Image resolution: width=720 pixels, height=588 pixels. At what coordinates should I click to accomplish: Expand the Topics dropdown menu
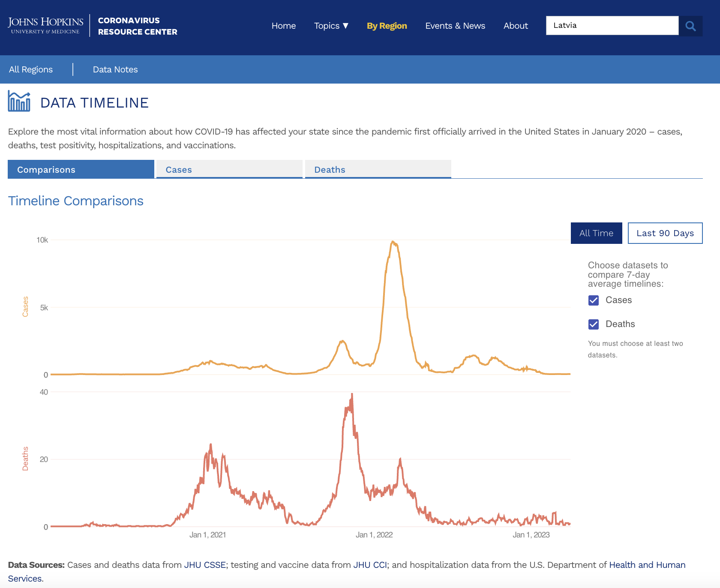click(x=331, y=26)
